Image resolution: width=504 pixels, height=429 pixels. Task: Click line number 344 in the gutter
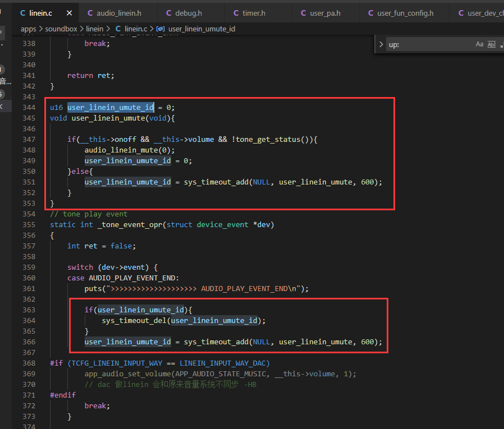coord(29,107)
